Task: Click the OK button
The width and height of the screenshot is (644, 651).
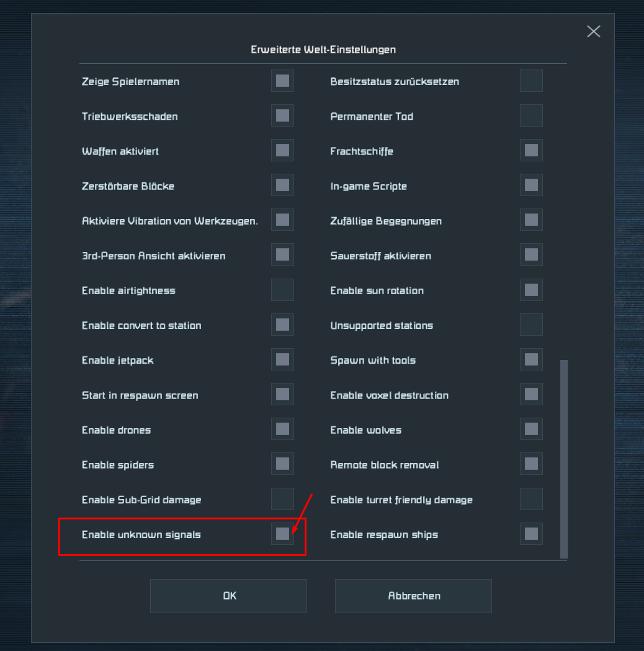Action: click(x=228, y=596)
